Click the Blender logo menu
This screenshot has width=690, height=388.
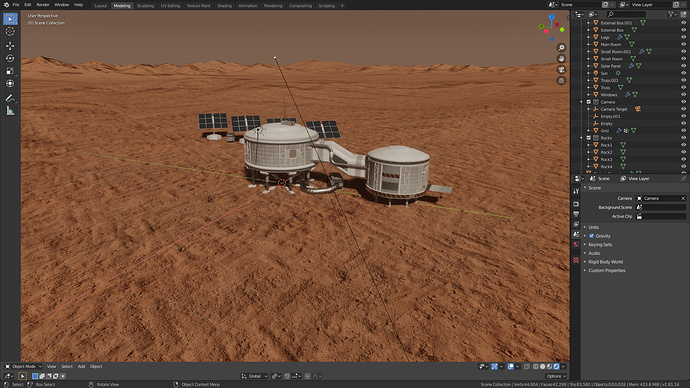coord(6,5)
